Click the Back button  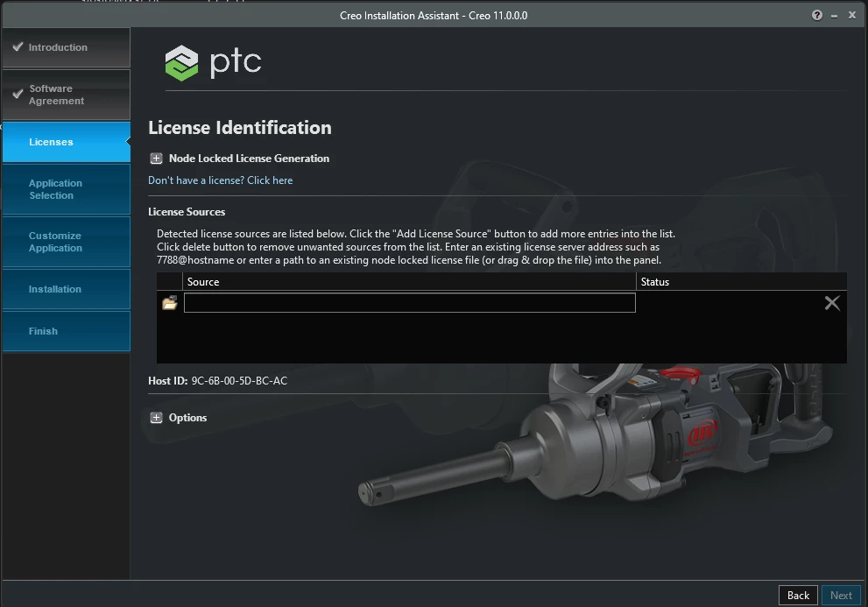[x=798, y=596]
